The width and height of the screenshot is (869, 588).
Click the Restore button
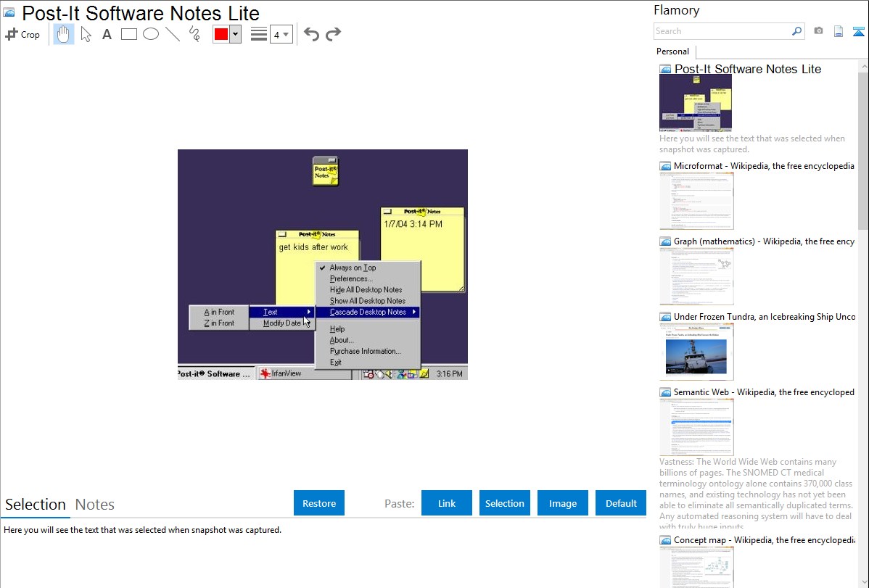click(x=319, y=503)
